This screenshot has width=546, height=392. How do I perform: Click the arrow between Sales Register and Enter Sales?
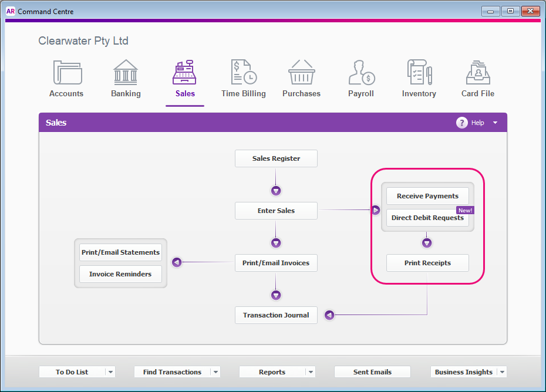[276, 190]
